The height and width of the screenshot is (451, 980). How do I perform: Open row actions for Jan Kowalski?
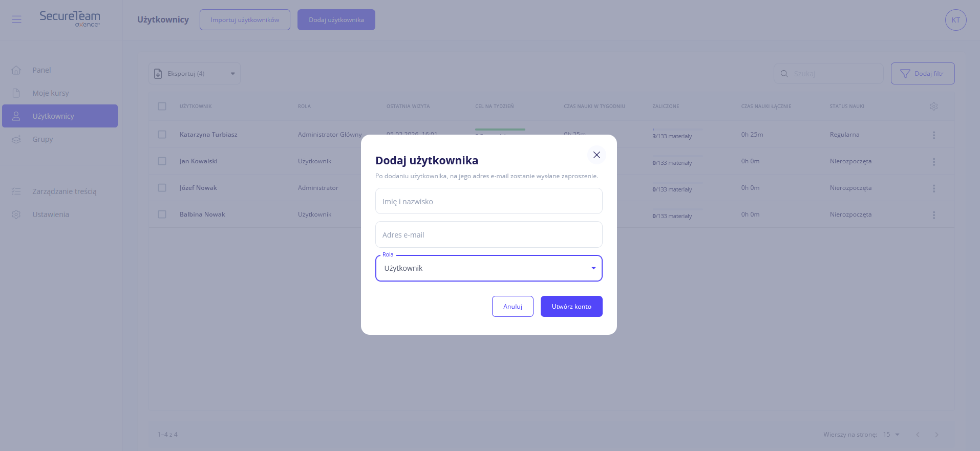[x=934, y=162]
